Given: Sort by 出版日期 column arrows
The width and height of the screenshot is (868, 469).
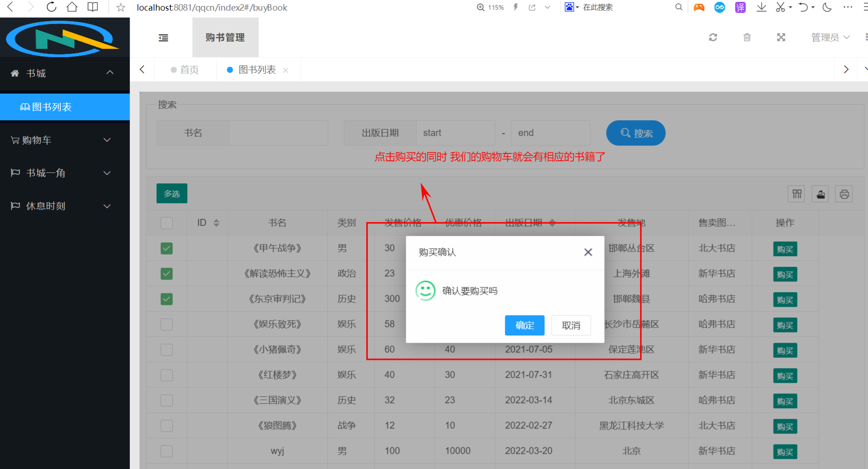Looking at the screenshot, I should click(552, 223).
